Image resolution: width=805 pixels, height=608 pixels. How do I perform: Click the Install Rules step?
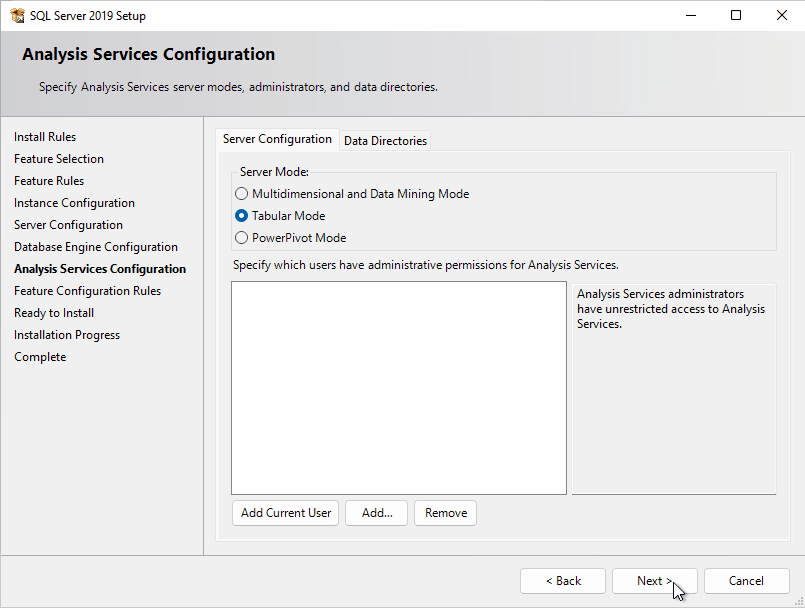pyautogui.click(x=45, y=137)
